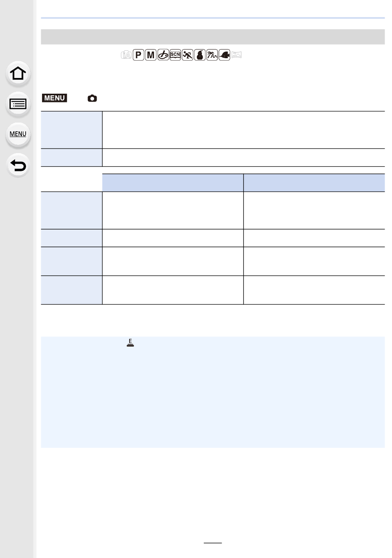392x558 pixels.
Task: Click the greyed Panorama Shot mode icon
Action: point(236,55)
